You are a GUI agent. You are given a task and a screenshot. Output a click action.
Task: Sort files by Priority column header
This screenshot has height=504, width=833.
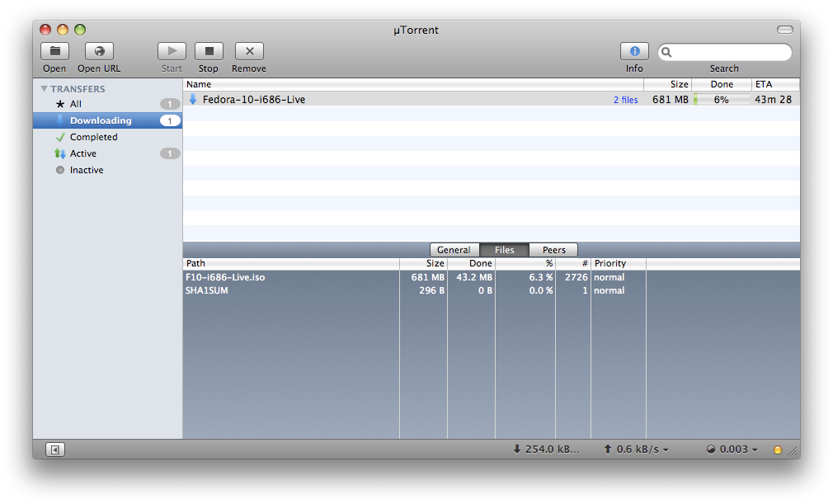coord(619,263)
